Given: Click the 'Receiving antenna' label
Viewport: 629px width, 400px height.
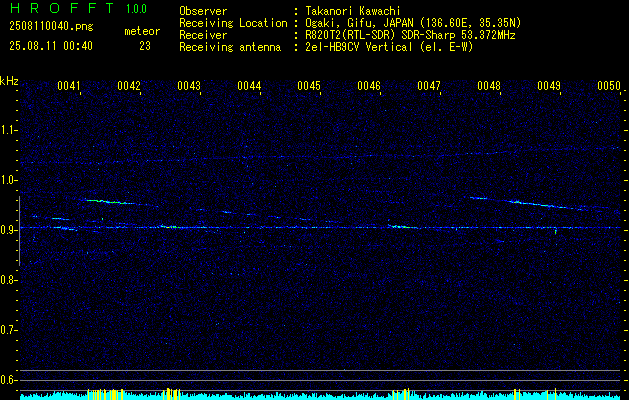Looking at the screenshot, I should tap(230, 47).
